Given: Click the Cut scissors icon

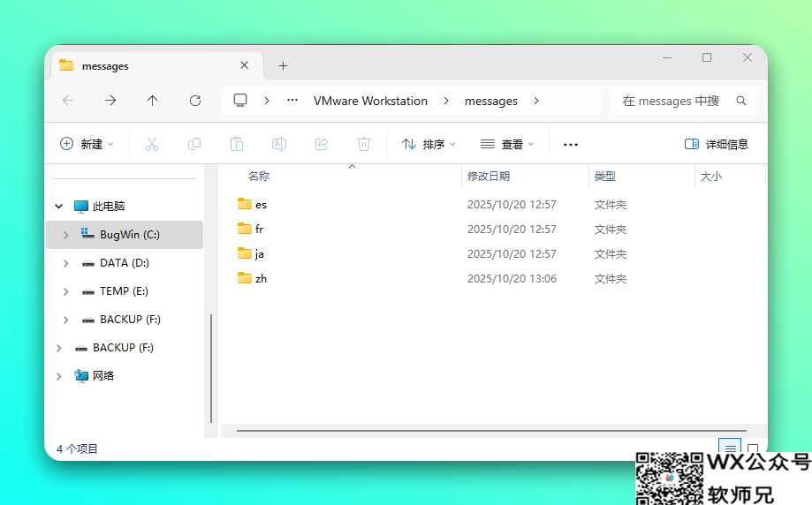Looking at the screenshot, I should (151, 144).
